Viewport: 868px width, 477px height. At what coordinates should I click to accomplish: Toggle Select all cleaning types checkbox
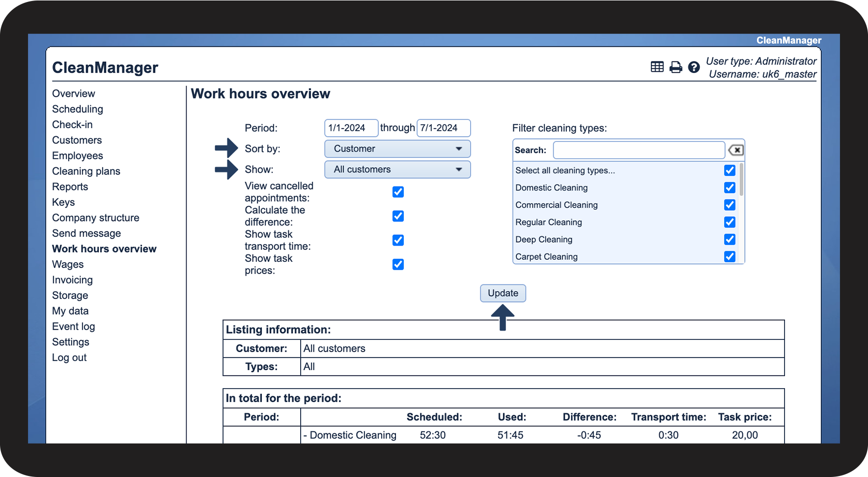tap(729, 170)
